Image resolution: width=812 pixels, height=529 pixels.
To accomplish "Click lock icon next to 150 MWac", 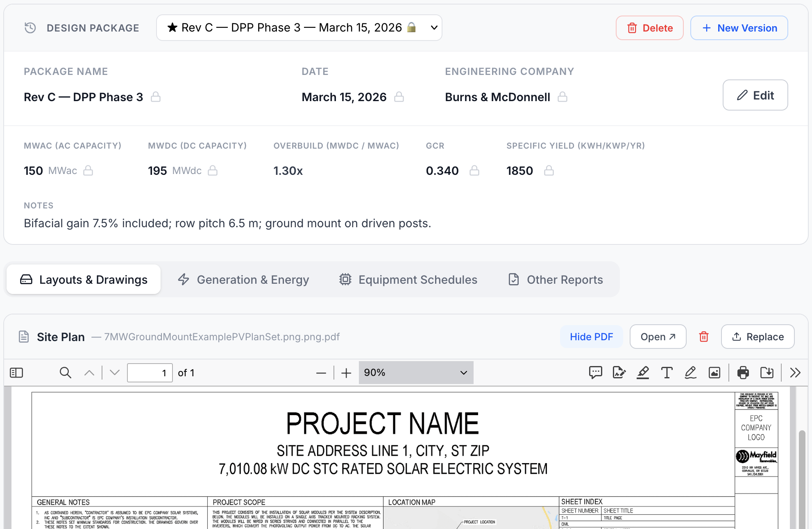I will coord(88,171).
